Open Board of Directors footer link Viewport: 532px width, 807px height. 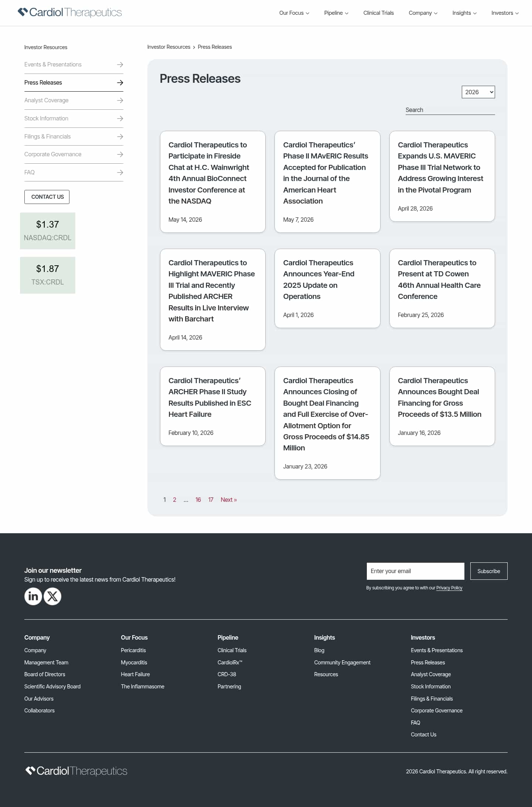(45, 674)
